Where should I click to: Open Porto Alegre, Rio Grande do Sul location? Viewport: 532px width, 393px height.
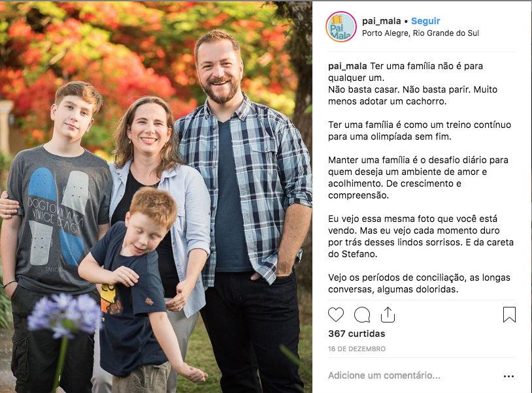[x=420, y=33]
